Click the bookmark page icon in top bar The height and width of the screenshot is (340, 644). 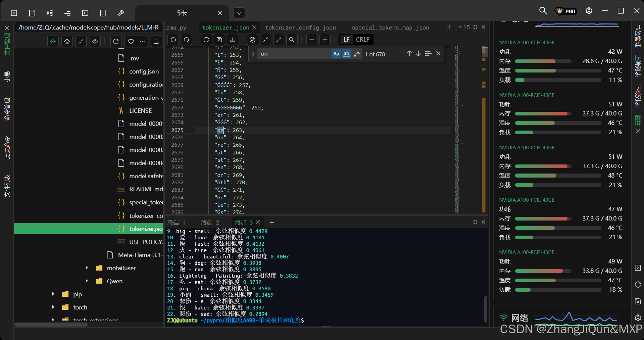pos(32,13)
